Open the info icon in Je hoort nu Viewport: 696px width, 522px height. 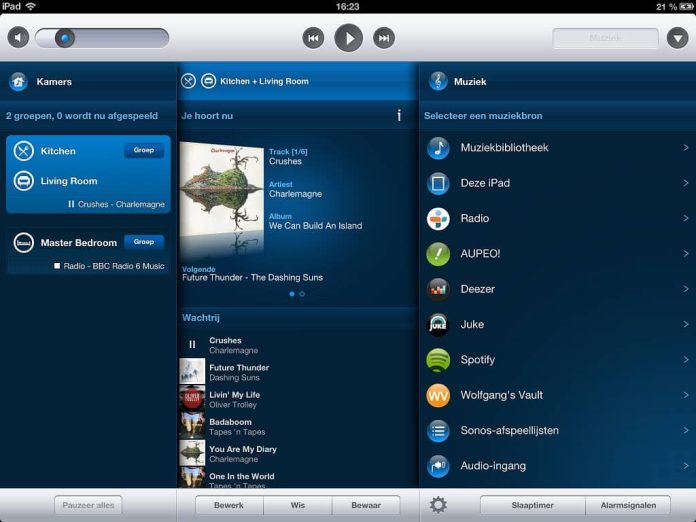pos(399,115)
